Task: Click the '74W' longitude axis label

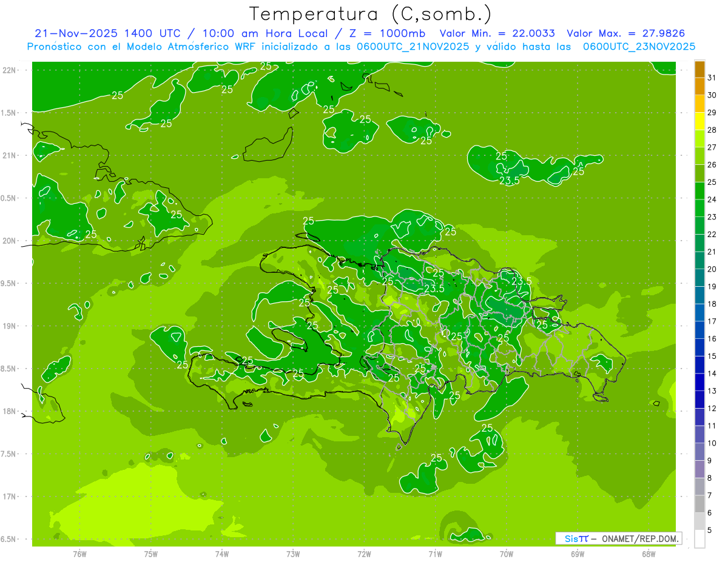Action: (x=222, y=554)
